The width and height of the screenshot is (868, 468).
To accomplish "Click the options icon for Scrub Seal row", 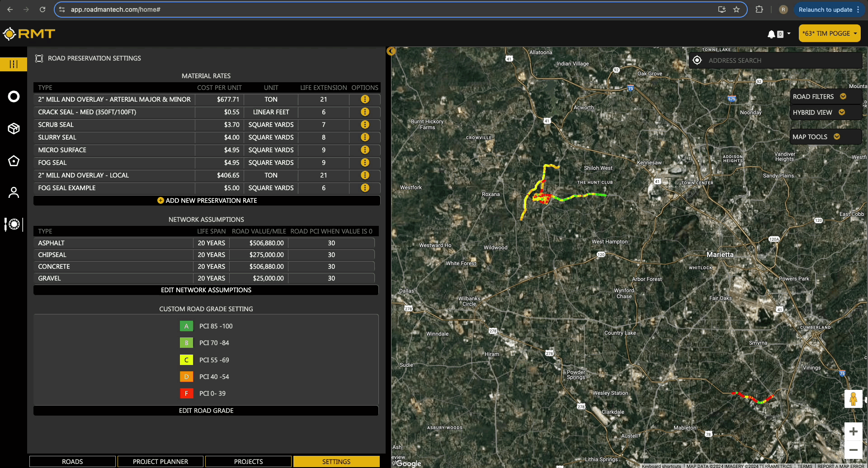I will click(x=365, y=125).
